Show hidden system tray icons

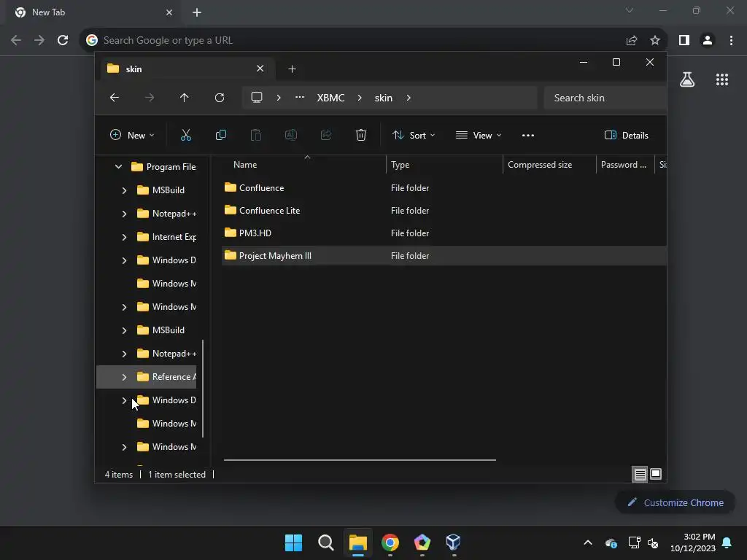(x=588, y=542)
